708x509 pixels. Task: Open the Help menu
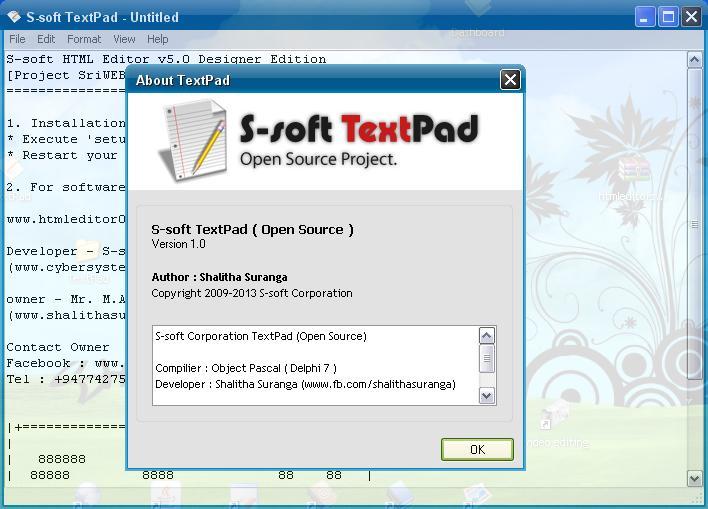[158, 39]
